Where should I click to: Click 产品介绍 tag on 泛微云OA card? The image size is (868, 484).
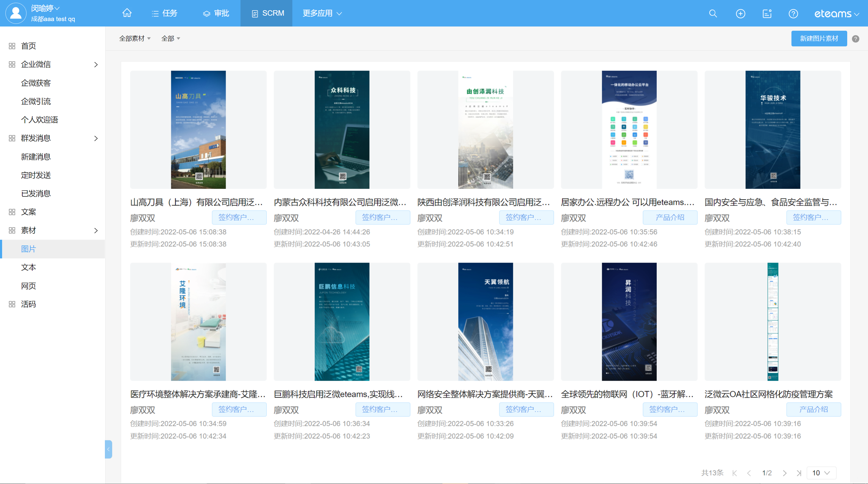click(813, 409)
